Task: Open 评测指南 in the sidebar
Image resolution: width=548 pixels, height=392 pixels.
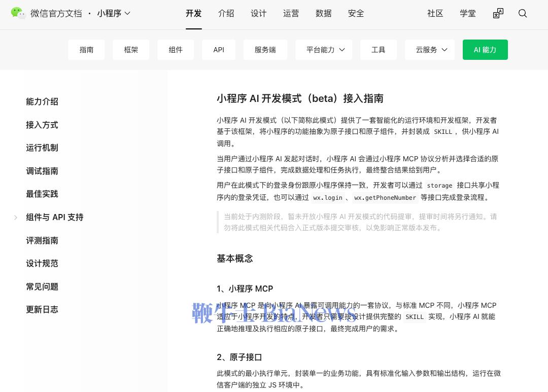Action: (x=42, y=240)
